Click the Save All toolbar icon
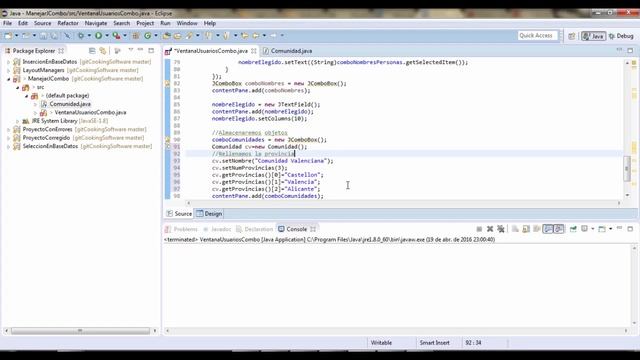640x360 pixels. (x=54, y=36)
